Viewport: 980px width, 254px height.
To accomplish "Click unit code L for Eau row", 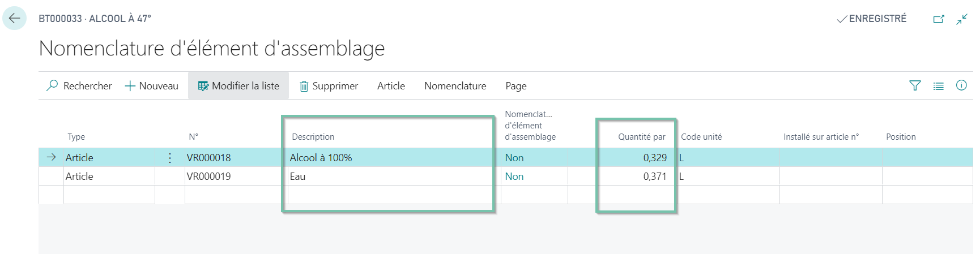I will [728, 176].
